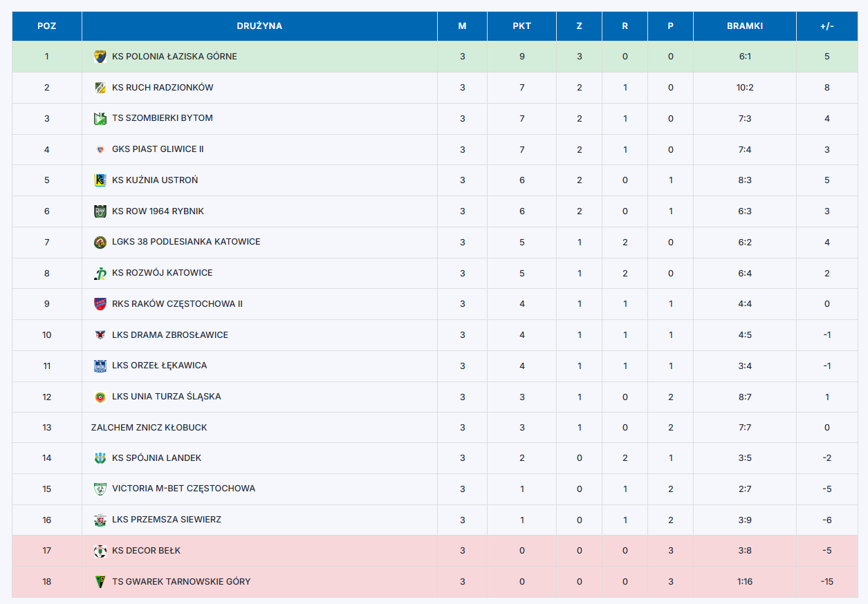Click the KS Decor Bełk ball logo
Image resolution: width=868 pixels, height=604 pixels.
(x=100, y=551)
